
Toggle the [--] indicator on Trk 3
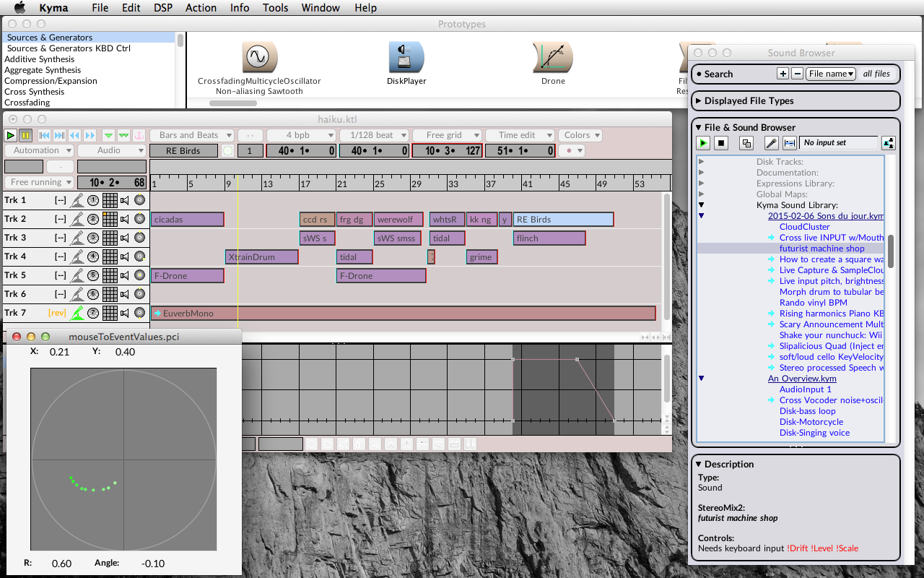click(x=60, y=238)
